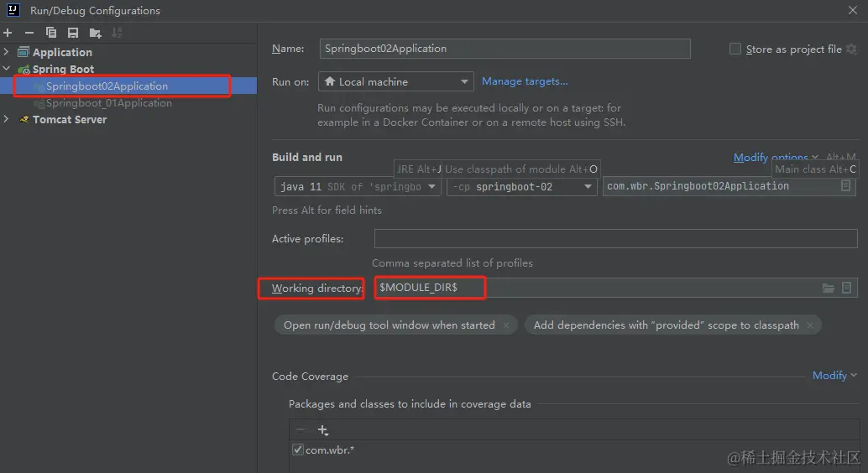The width and height of the screenshot is (868, 473).
Task: Click the Working directory label
Action: (316, 288)
